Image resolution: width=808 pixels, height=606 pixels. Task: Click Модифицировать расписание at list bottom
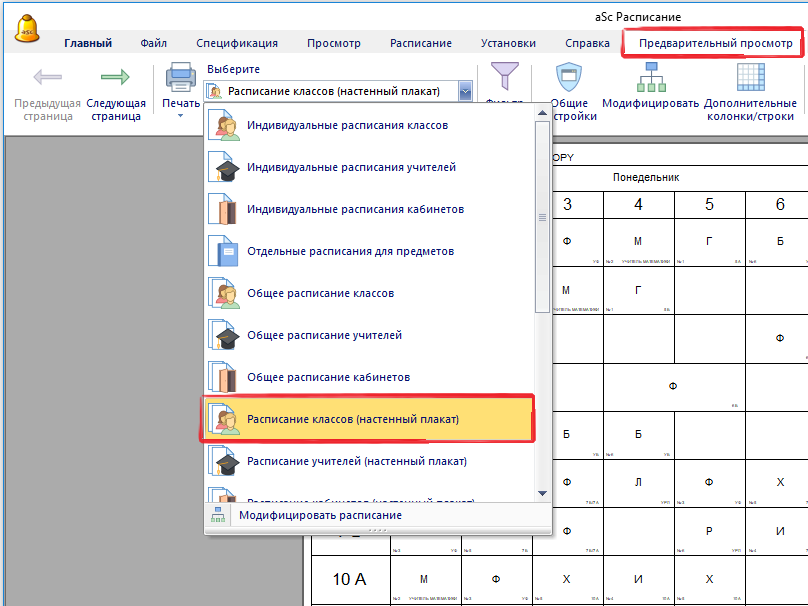coord(320,515)
